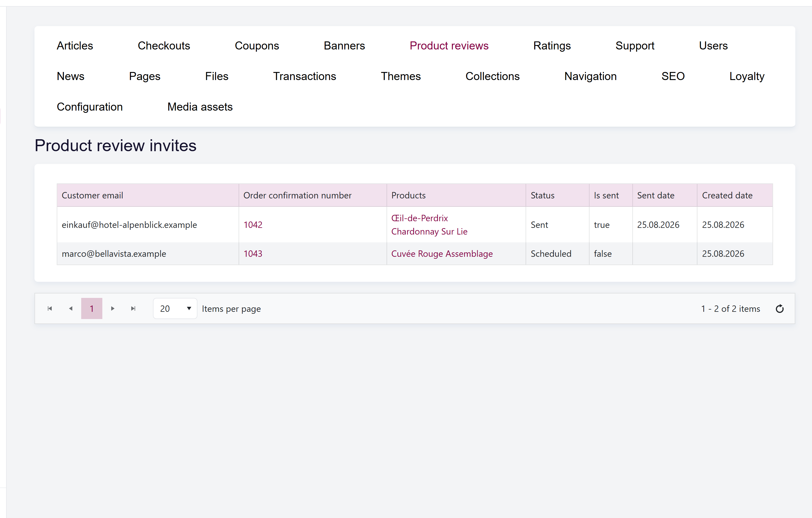
Task: Open order confirmation number 1043
Action: coord(253,254)
